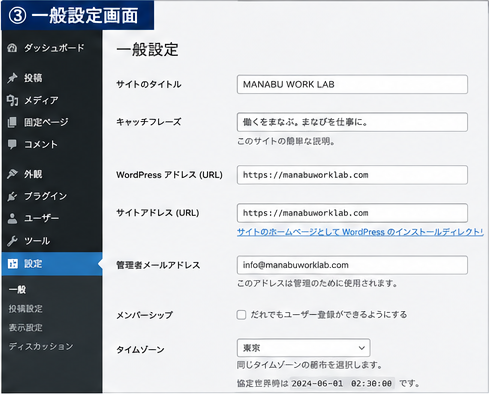The width and height of the screenshot is (489, 394).
Task: Click the media icon beside メディア
Action: point(12,100)
